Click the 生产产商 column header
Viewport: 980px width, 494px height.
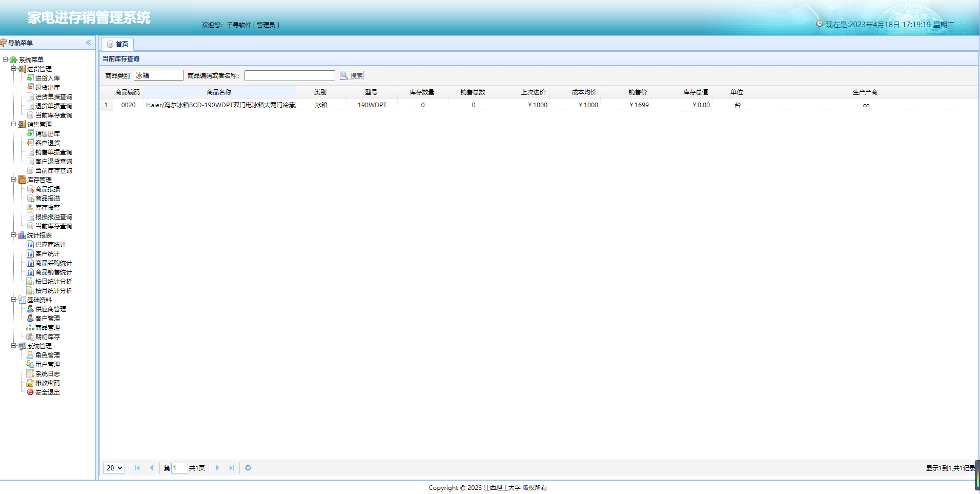(866, 92)
